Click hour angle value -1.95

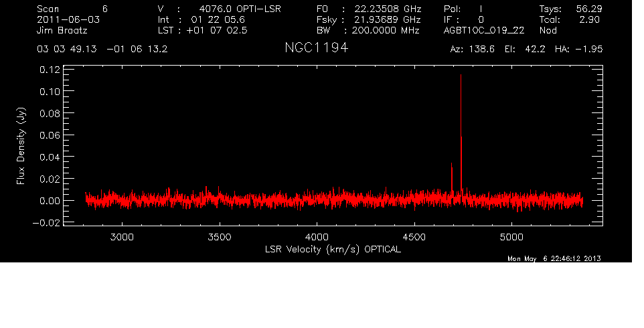click(x=589, y=50)
